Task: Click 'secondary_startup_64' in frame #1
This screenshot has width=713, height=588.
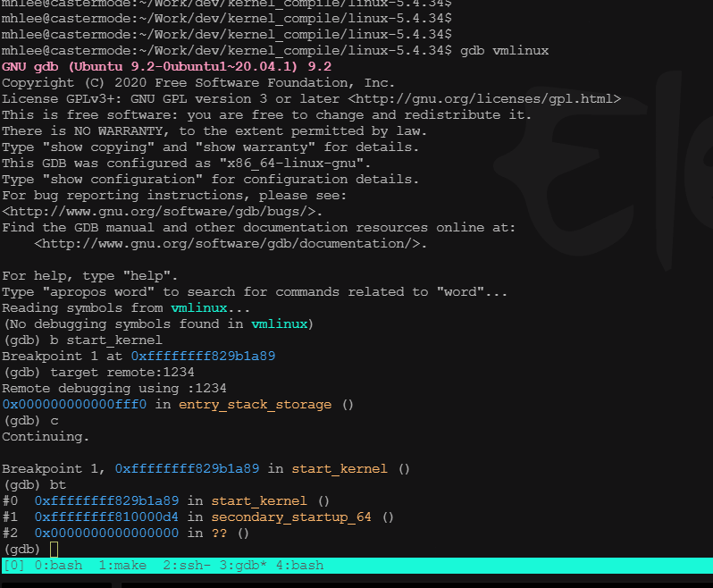Action: coord(291,517)
